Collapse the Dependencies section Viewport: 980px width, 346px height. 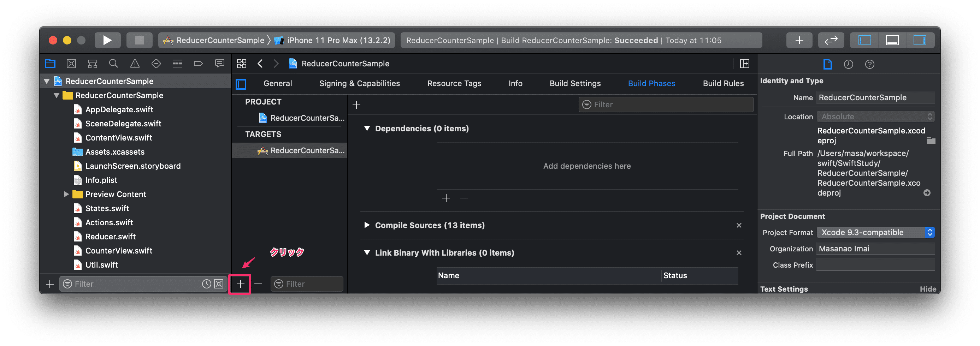click(x=367, y=129)
